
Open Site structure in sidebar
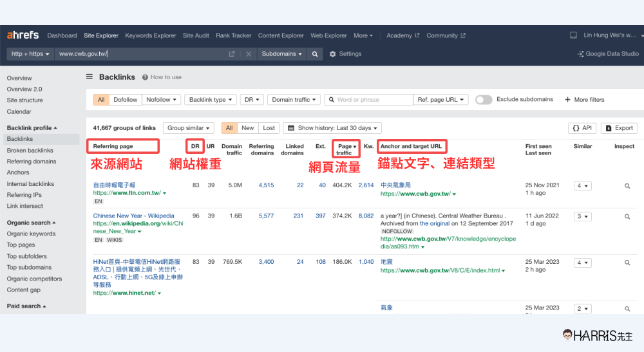[24, 100]
